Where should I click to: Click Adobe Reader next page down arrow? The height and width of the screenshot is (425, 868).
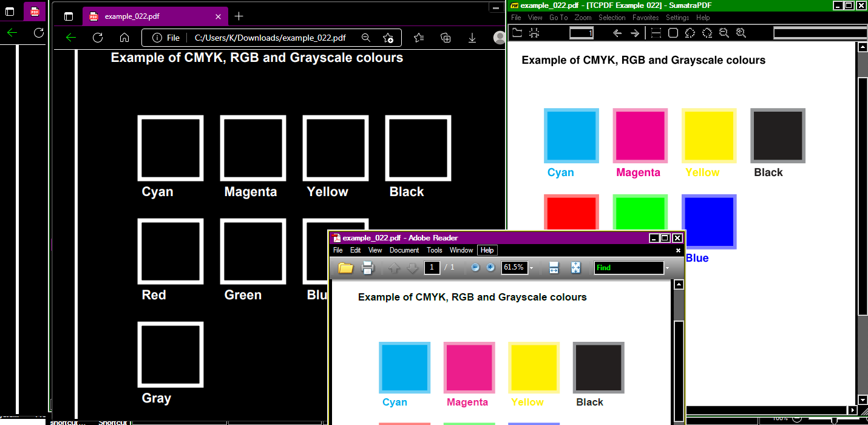pyautogui.click(x=412, y=268)
